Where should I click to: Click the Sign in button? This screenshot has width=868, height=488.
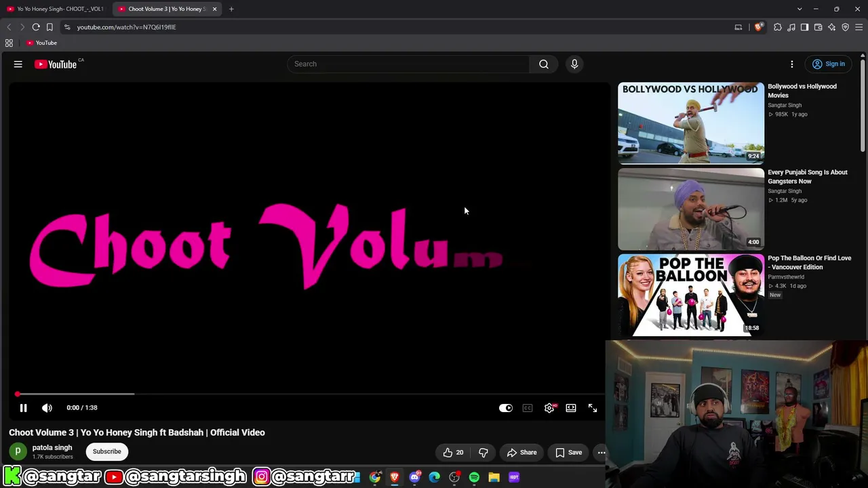click(x=829, y=64)
